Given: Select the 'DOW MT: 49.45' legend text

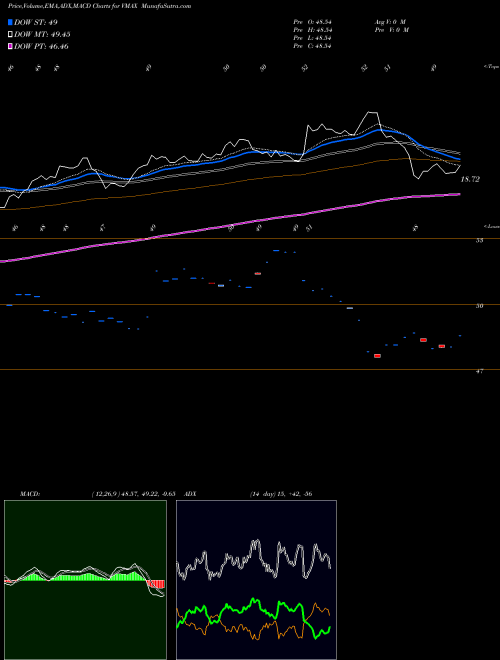Looking at the screenshot, I should pyautogui.click(x=42, y=35).
